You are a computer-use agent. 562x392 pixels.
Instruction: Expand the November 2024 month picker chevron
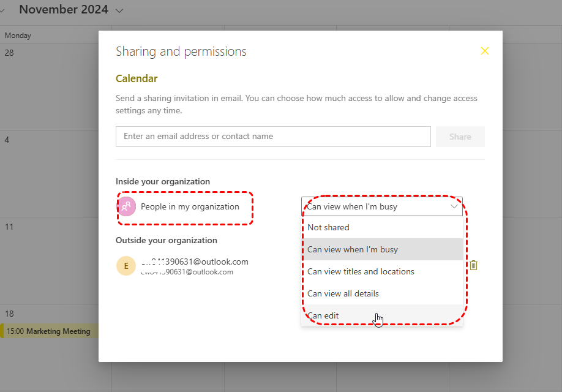click(x=119, y=10)
